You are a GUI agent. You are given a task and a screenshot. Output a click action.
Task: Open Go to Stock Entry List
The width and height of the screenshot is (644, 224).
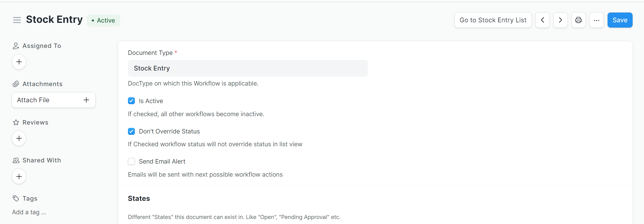coord(493,20)
